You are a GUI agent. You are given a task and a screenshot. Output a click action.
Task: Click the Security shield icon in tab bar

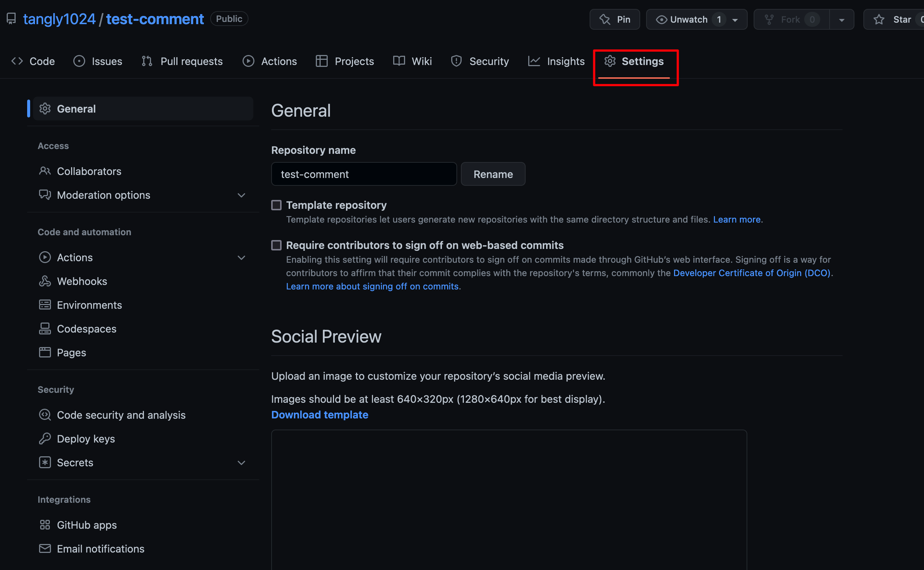coord(456,61)
